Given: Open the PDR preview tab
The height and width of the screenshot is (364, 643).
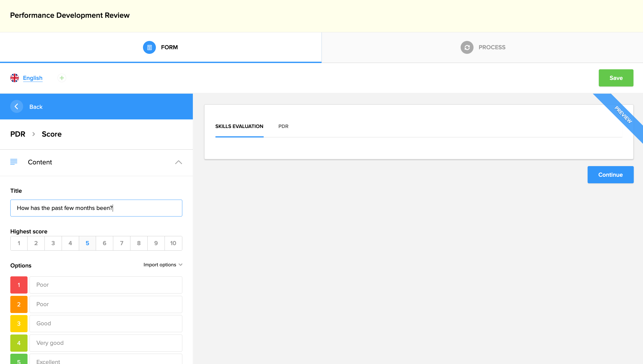Looking at the screenshot, I should [283, 126].
